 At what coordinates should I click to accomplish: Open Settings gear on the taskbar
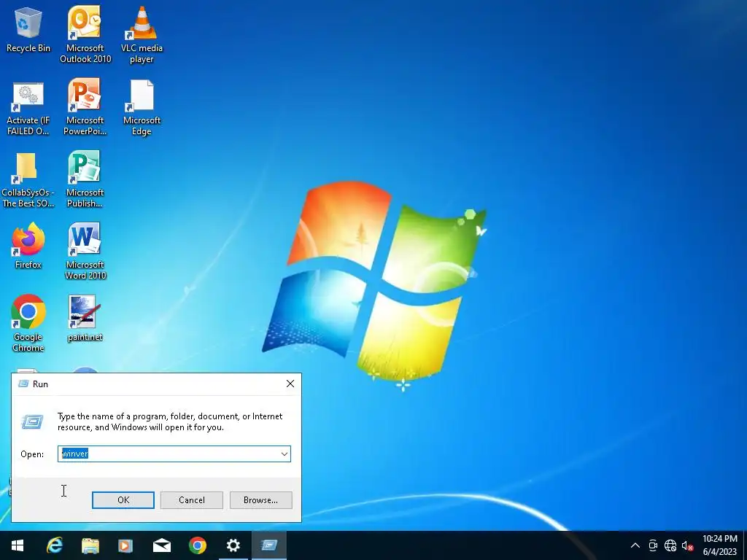(x=233, y=545)
